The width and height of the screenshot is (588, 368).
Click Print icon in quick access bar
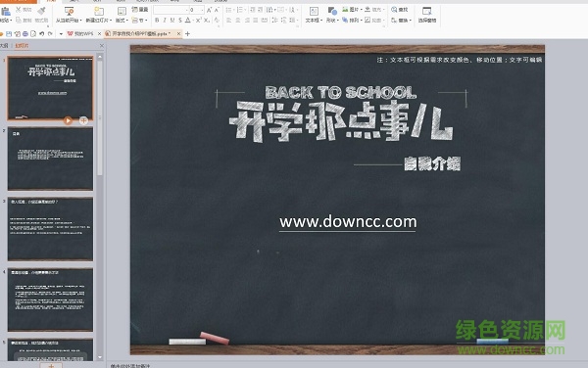click(x=25, y=33)
